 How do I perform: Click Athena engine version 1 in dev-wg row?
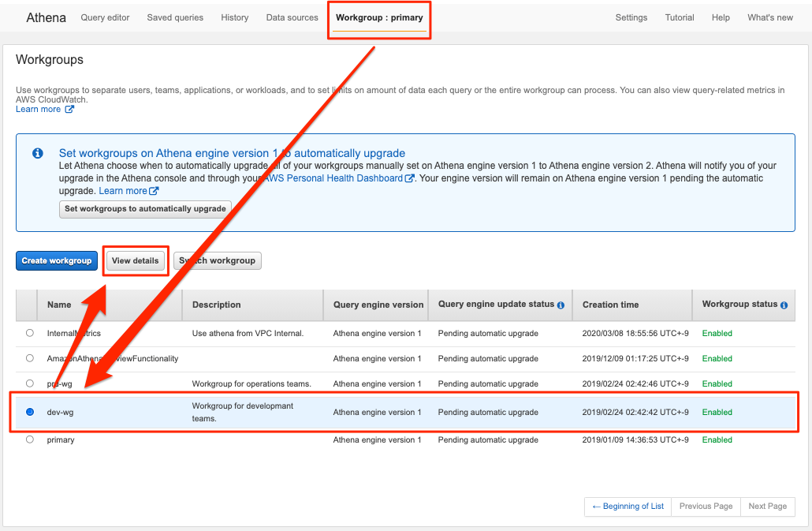coord(377,413)
